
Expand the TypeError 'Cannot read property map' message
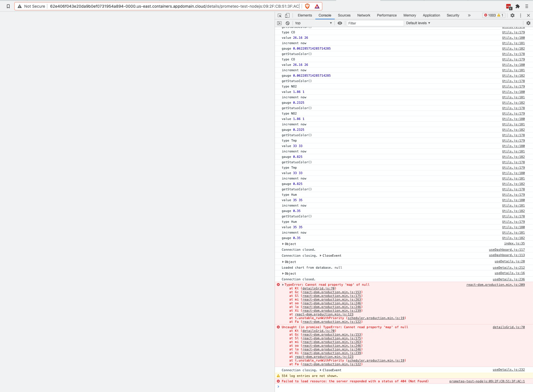283,285
